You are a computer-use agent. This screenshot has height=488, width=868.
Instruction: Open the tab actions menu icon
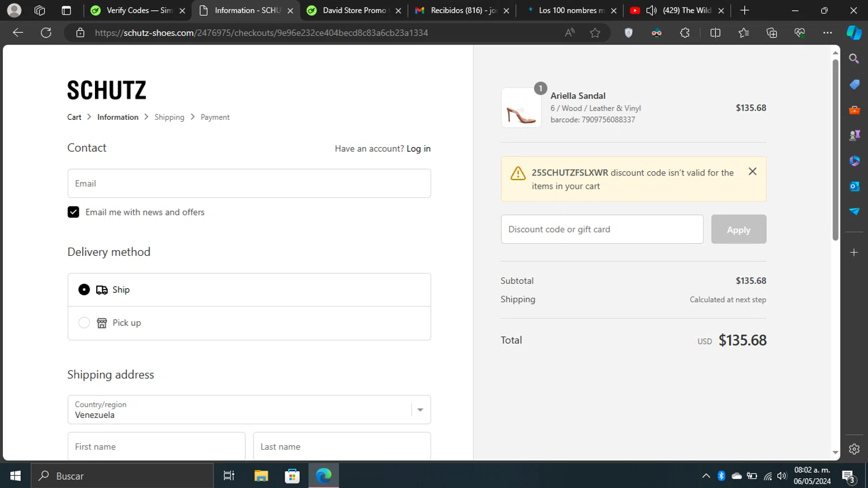click(x=67, y=10)
